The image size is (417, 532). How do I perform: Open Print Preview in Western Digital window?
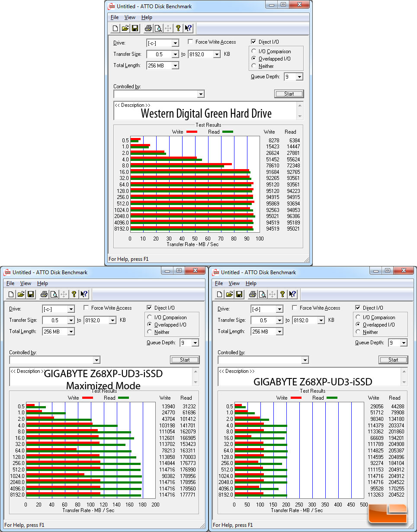[158, 29]
